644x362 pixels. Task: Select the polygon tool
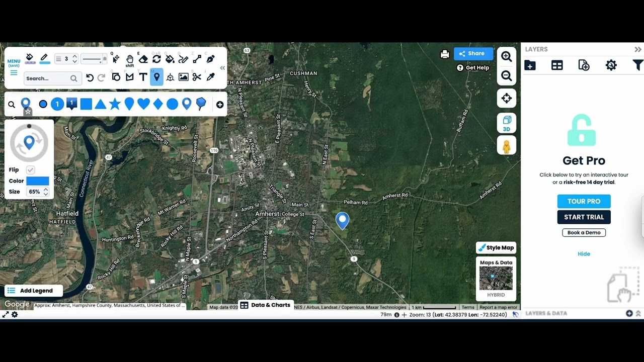coord(129,77)
